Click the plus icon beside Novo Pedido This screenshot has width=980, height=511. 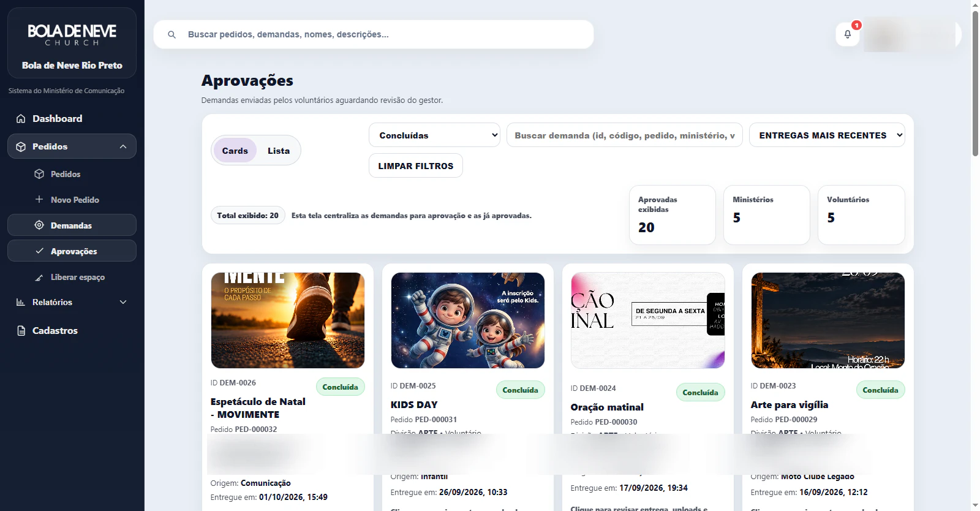39,200
